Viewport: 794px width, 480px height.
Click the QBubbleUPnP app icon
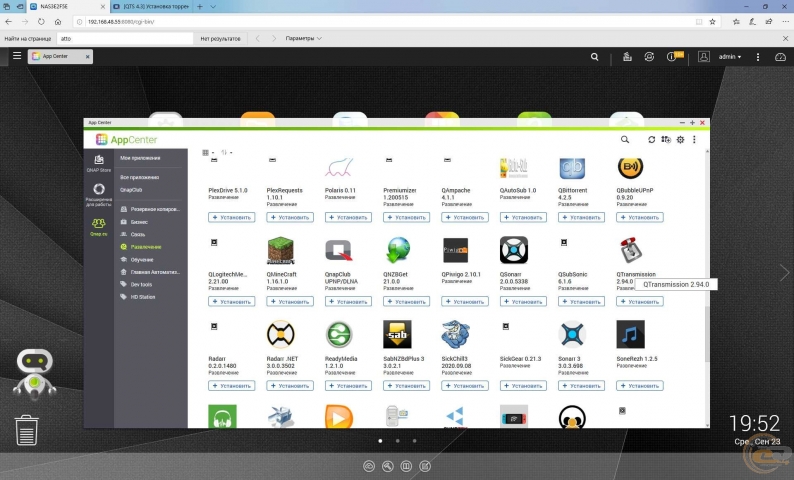(x=630, y=168)
